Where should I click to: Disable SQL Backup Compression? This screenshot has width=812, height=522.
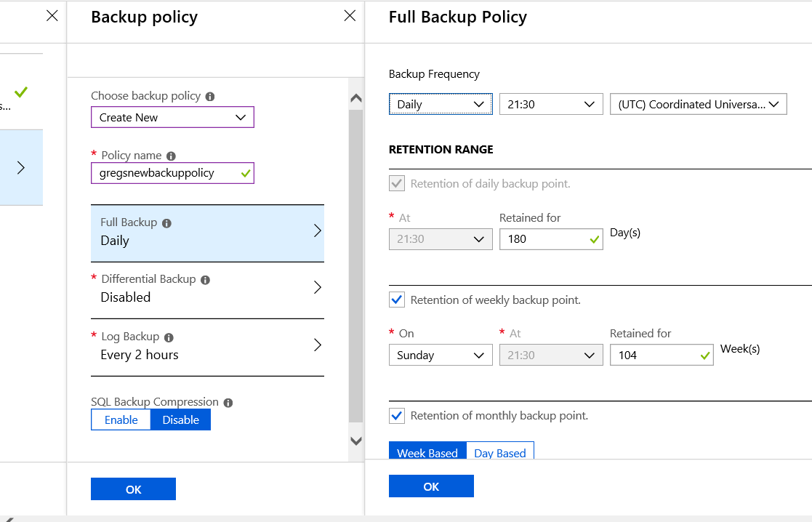pos(181,419)
